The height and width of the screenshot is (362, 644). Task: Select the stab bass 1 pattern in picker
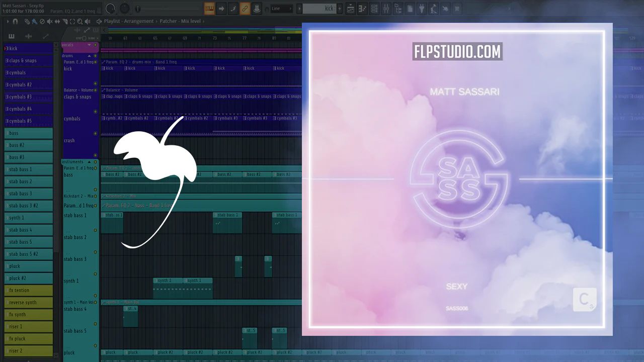click(28, 169)
